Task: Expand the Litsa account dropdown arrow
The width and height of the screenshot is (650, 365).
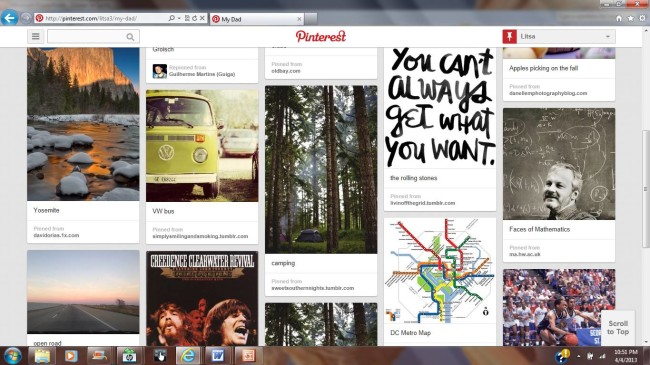Action: click(608, 36)
